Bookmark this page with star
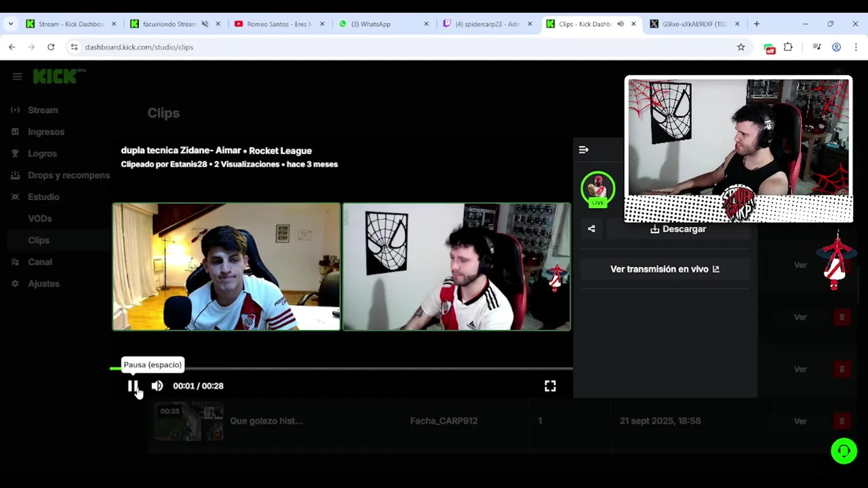The height and width of the screenshot is (488, 868). point(741,47)
